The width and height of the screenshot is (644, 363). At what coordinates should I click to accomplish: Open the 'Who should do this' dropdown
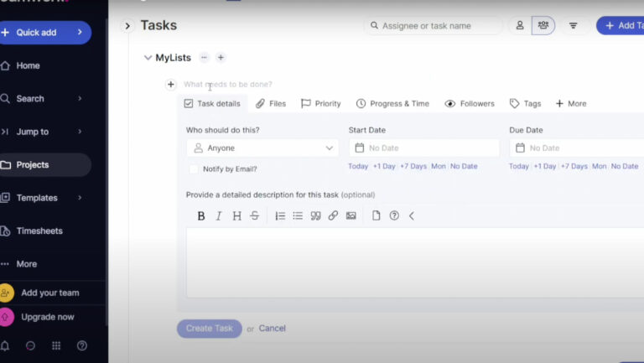point(262,148)
